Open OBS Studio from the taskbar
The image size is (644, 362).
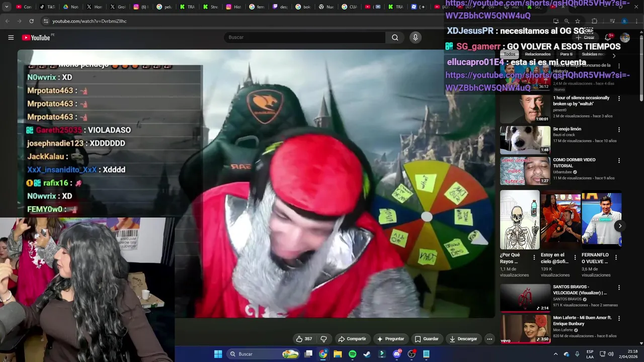pyautogui.click(x=412, y=354)
